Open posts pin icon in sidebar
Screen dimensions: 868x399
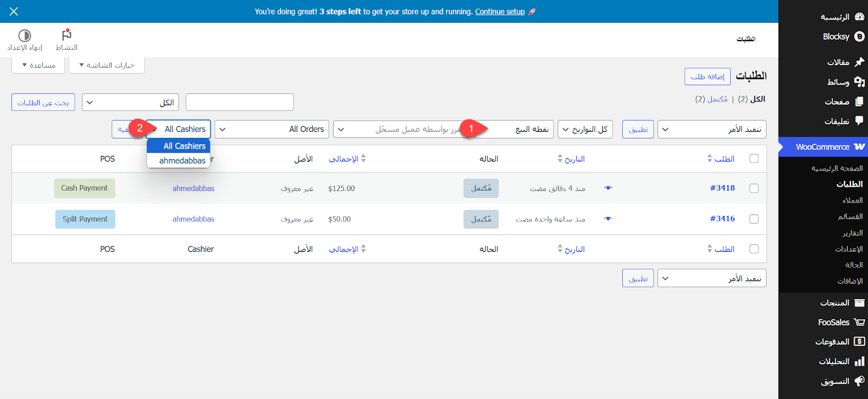click(859, 62)
